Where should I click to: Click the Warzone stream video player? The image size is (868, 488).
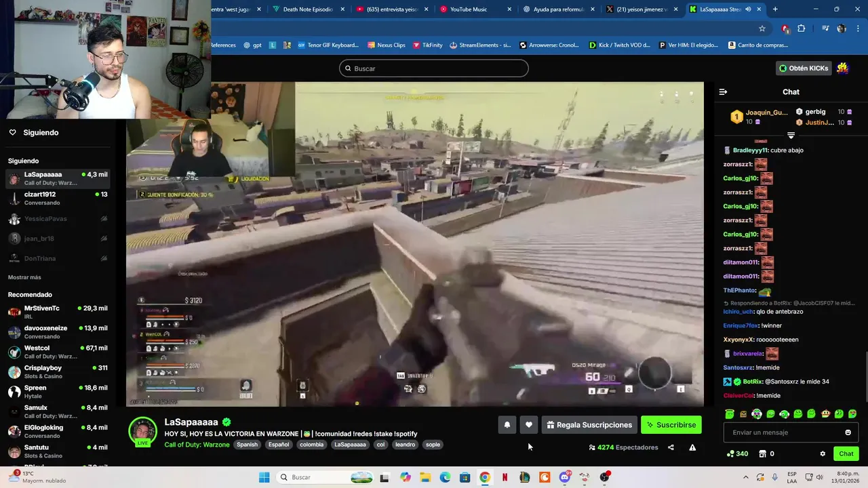415,244
